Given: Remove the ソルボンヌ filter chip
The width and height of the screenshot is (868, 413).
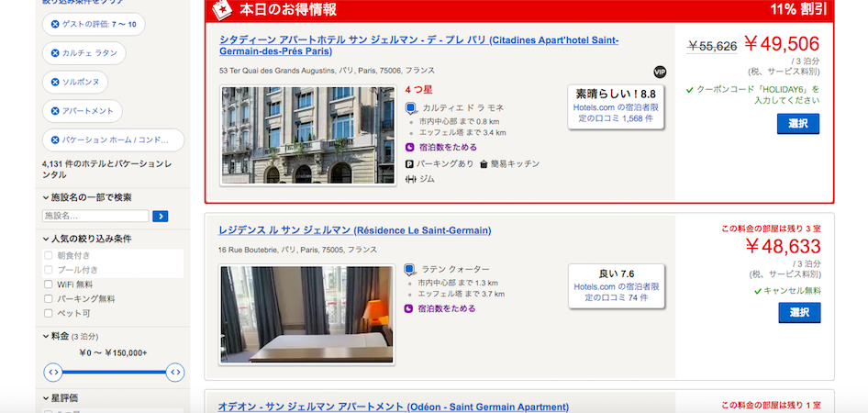Looking at the screenshot, I should (x=55, y=82).
